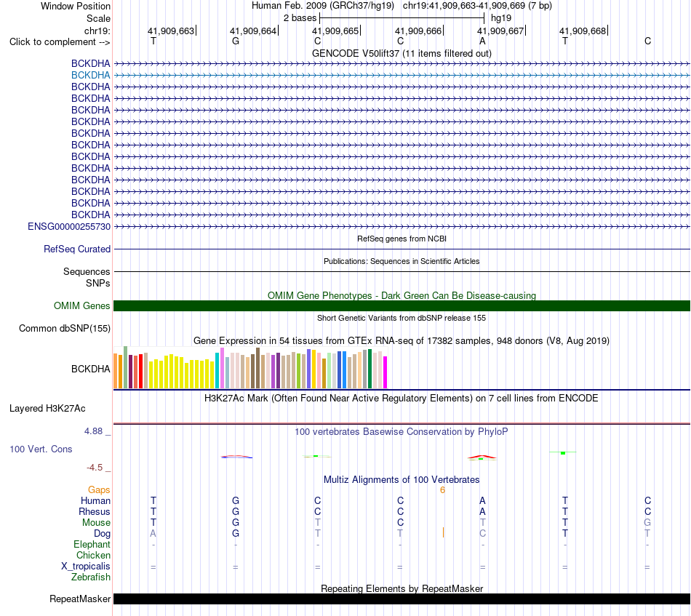The image size is (691, 616).
Task: Click the position label 41,909,667
Action: [x=500, y=31]
